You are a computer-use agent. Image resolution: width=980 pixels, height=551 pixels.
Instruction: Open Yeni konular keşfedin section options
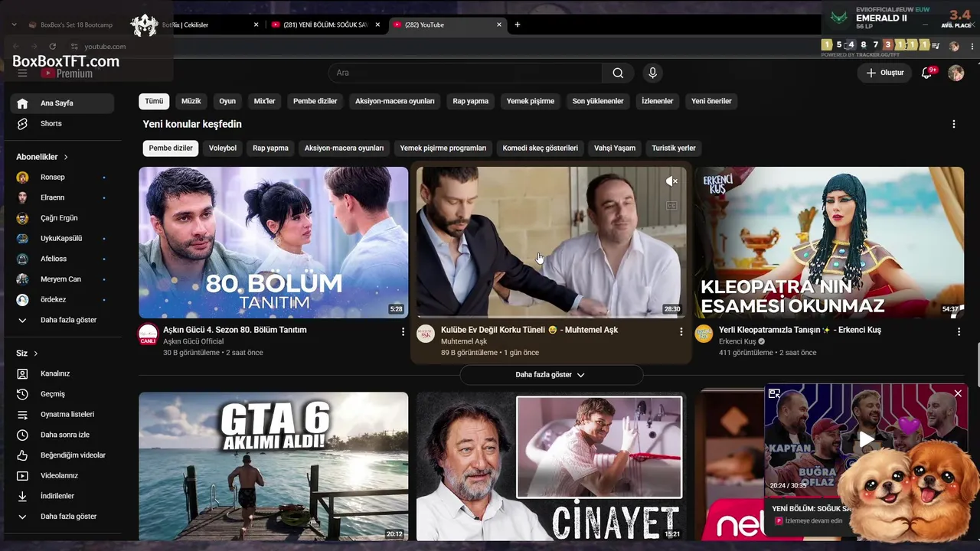tap(954, 124)
